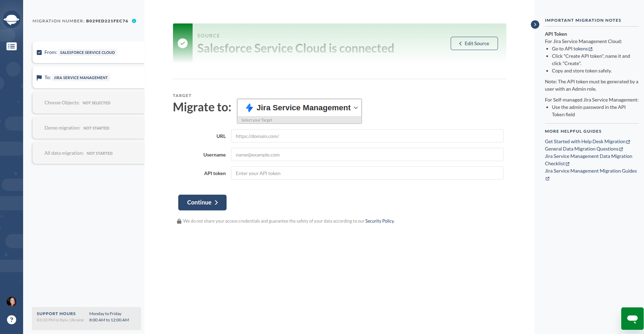Open the migrations list icon in sidebar
The height and width of the screenshot is (334, 644).
(12, 46)
